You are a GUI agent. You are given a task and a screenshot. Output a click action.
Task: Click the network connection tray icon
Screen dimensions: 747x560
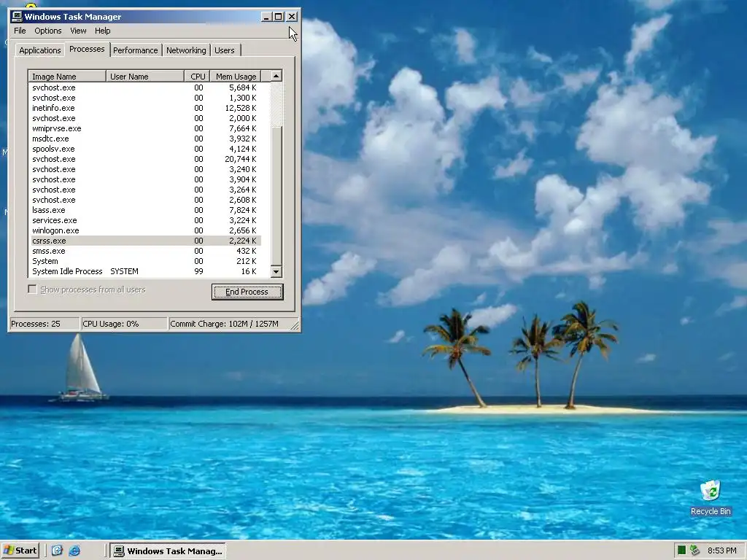click(x=694, y=551)
